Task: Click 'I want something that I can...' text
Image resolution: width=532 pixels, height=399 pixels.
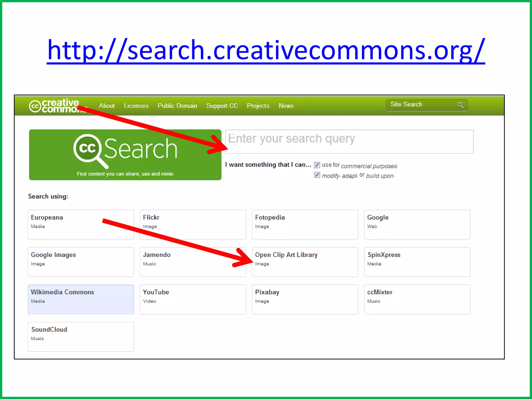Action: point(268,165)
